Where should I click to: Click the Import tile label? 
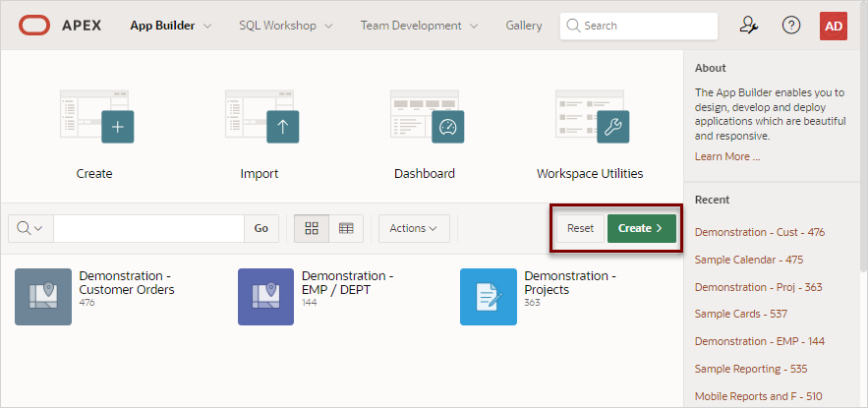pos(260,174)
